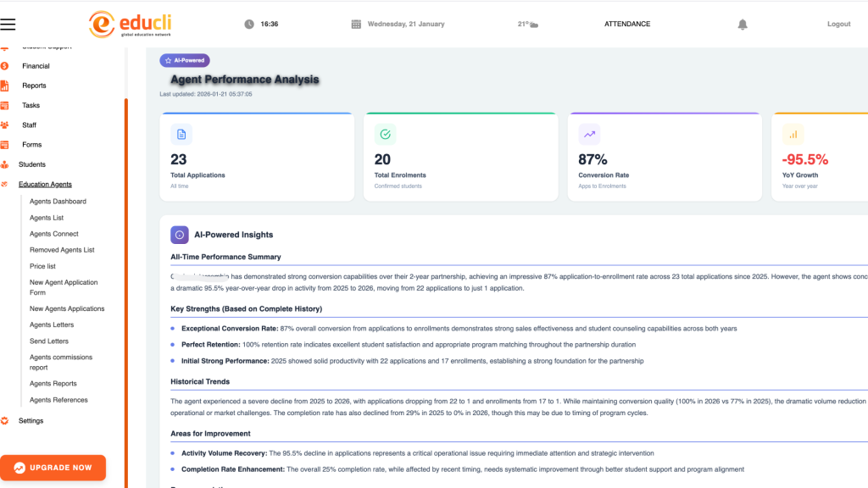Open the Settings sidebar item

31,421
